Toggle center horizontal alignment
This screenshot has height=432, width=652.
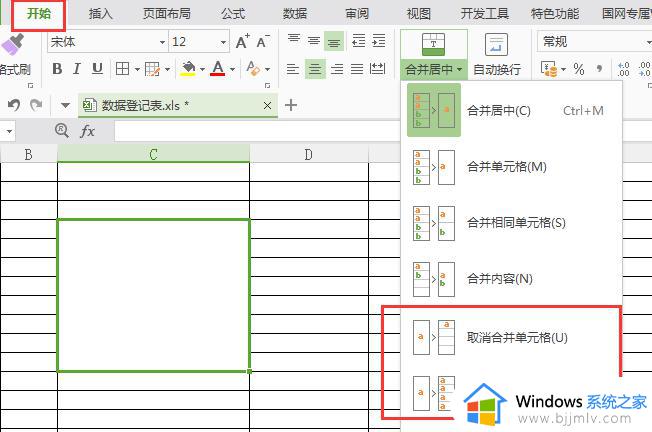pyautogui.click(x=315, y=69)
